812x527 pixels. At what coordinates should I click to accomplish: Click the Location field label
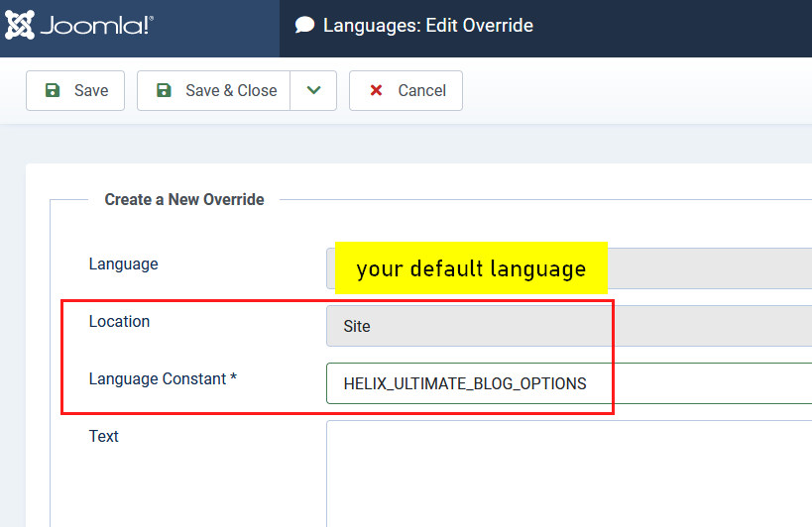(119, 321)
